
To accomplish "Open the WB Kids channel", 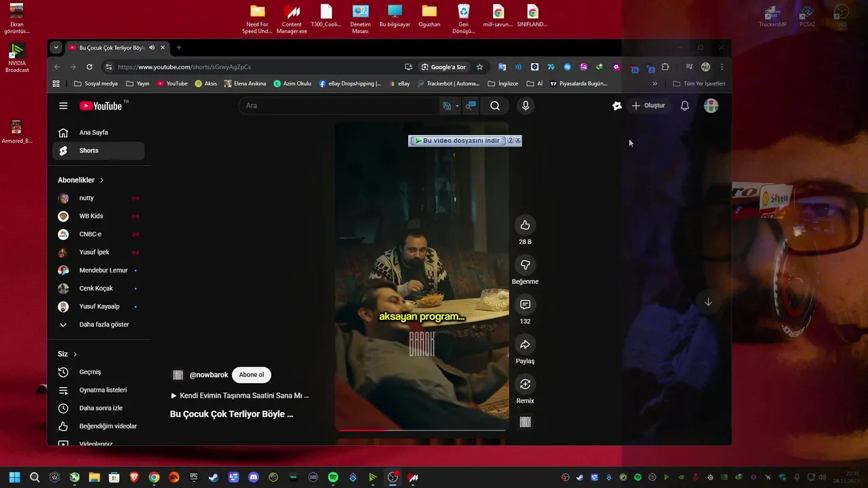I will point(98,216).
